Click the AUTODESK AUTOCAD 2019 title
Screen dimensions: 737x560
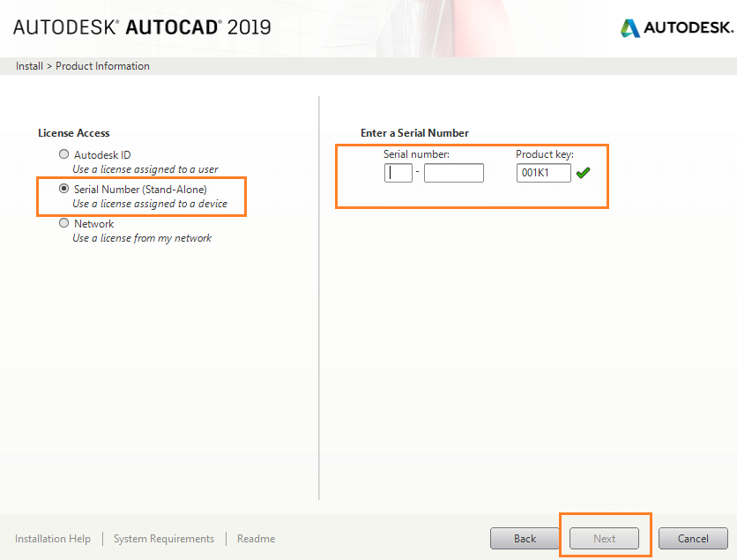[x=142, y=27]
